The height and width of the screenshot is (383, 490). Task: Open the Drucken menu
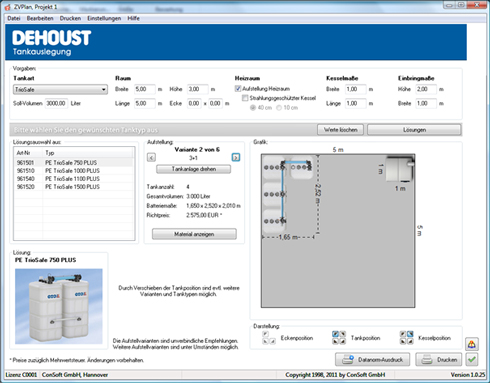[x=70, y=18]
